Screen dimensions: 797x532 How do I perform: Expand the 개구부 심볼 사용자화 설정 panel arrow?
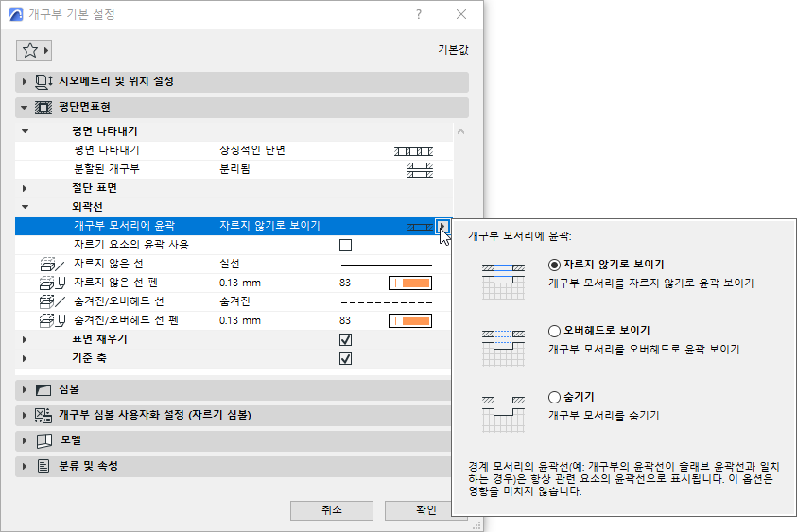point(24,416)
